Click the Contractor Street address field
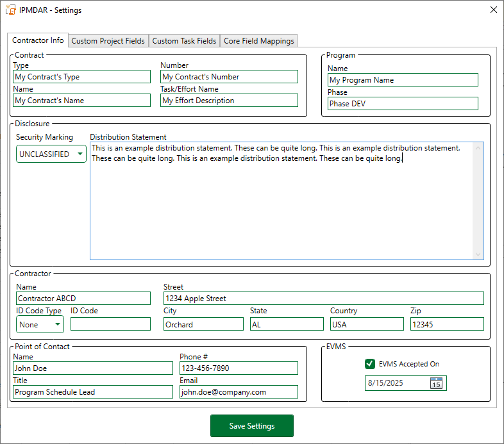 (x=323, y=299)
